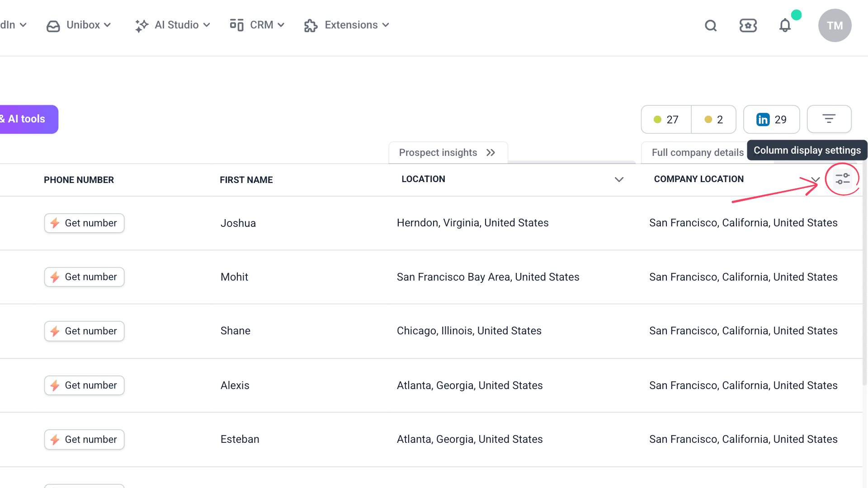The height and width of the screenshot is (488, 868).
Task: Click the orange status 2 counter
Action: [x=713, y=119]
